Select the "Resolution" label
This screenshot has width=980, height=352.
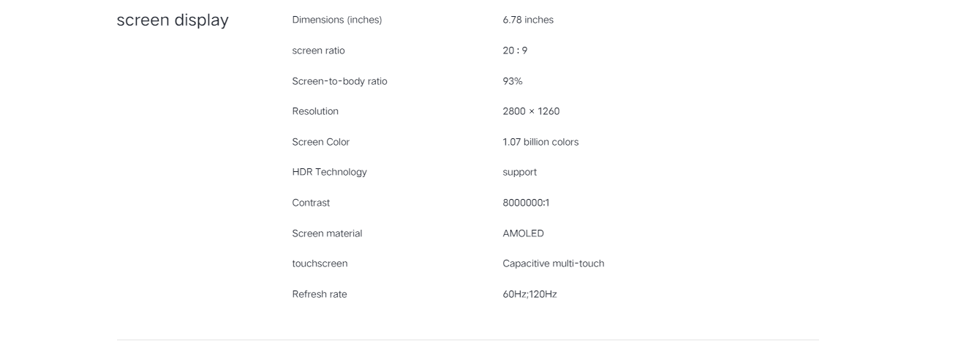(315, 111)
